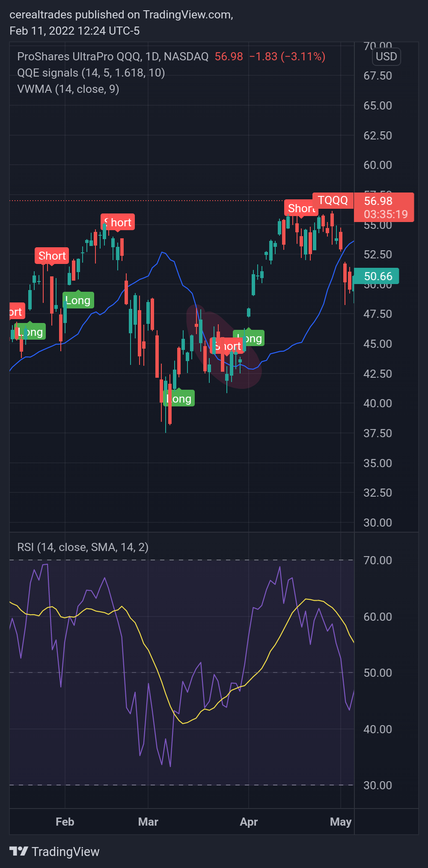Click the May label on the time axis
Image resolution: width=428 pixels, height=868 pixels.
(x=341, y=822)
